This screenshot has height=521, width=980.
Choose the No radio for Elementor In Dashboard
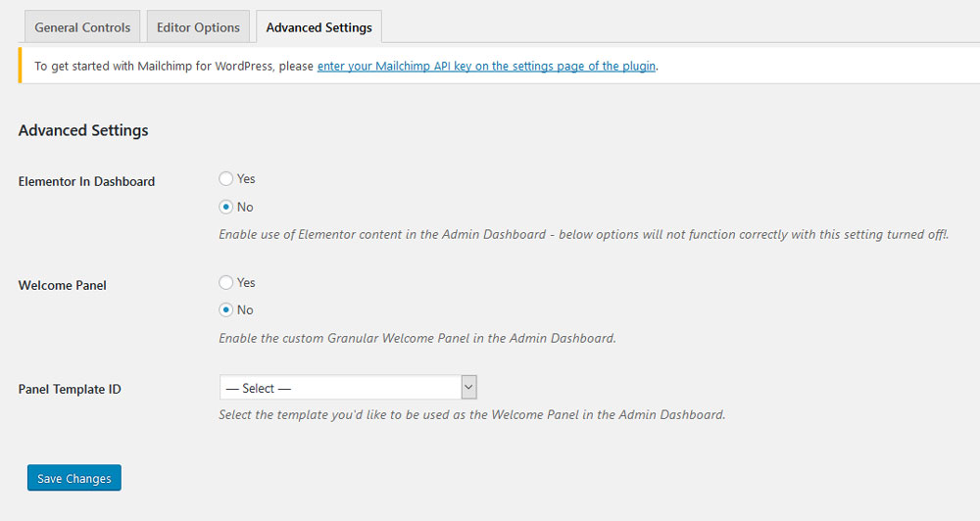(225, 207)
